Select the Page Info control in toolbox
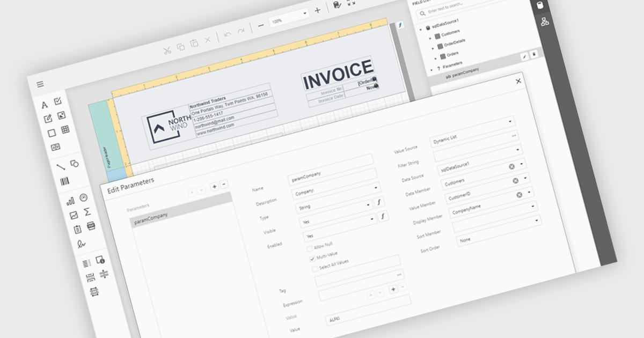The image size is (644, 338). 100,260
